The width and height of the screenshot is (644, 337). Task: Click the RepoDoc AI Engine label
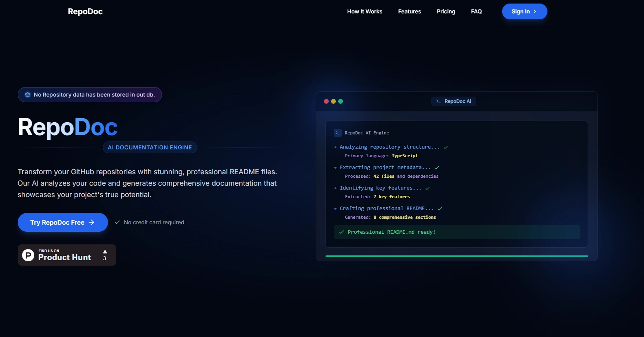tap(367, 133)
